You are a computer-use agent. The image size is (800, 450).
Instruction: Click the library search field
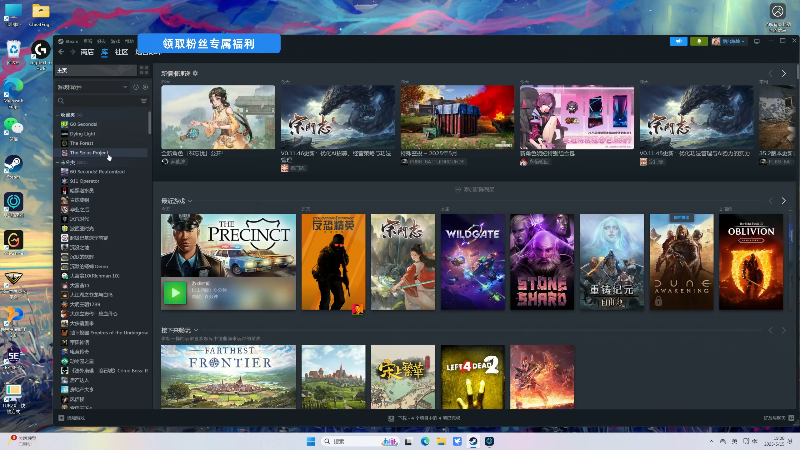(97, 101)
